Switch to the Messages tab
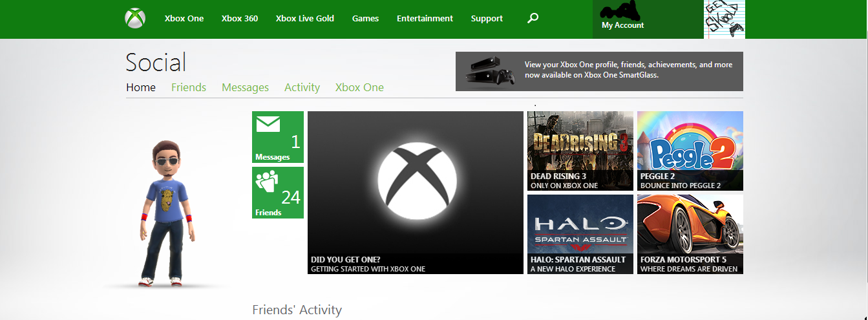The image size is (868, 320). [x=245, y=87]
